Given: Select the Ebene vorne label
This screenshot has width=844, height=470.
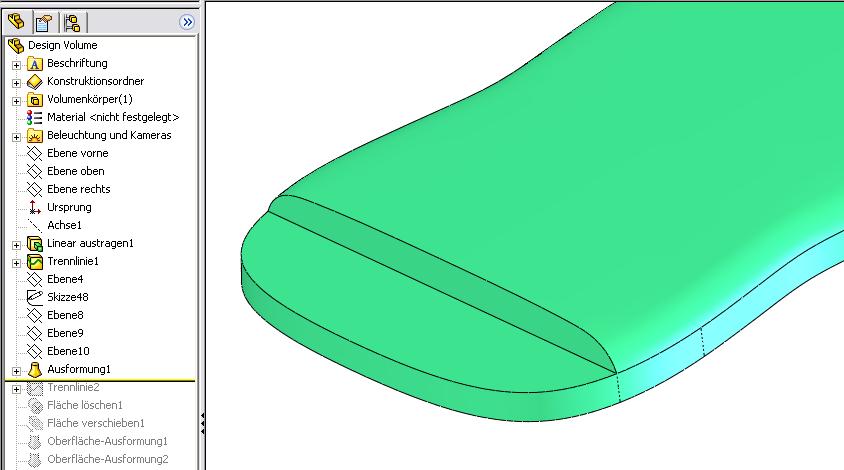Looking at the screenshot, I should [x=78, y=153].
